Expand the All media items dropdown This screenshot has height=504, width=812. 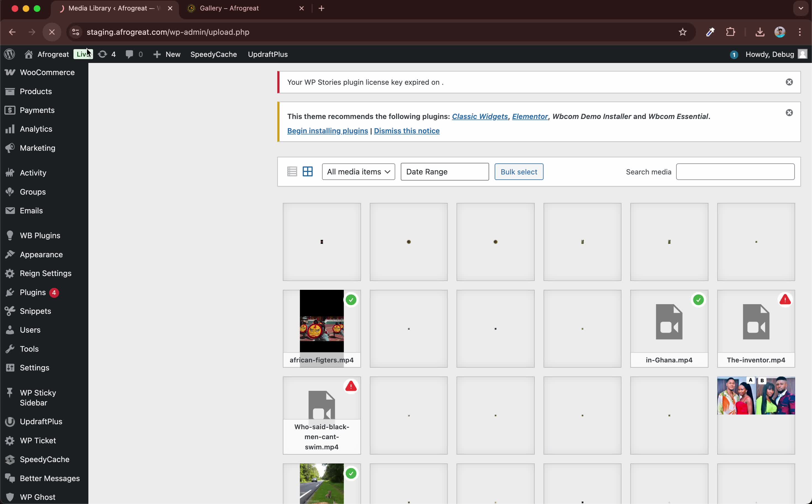point(358,172)
